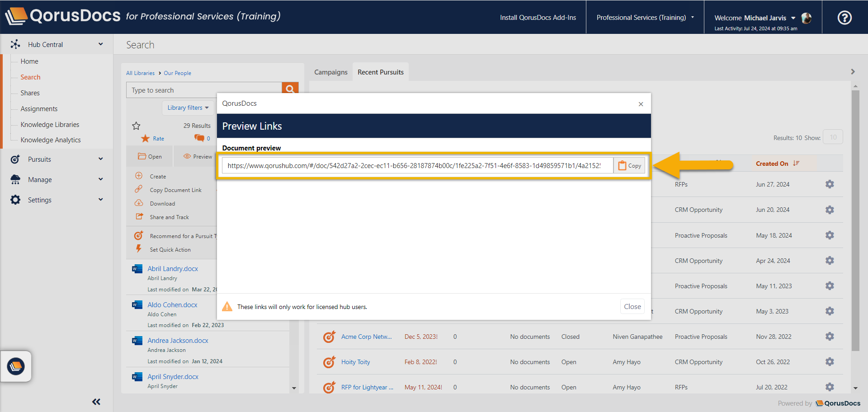
Task: Sort by the Created On column
Action: tap(777, 164)
